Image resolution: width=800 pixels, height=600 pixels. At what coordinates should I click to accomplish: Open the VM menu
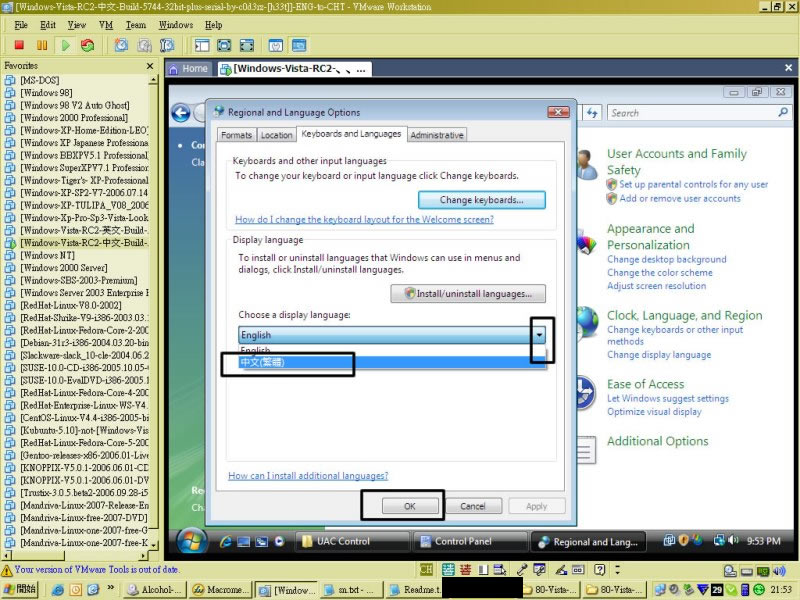[x=106, y=25]
